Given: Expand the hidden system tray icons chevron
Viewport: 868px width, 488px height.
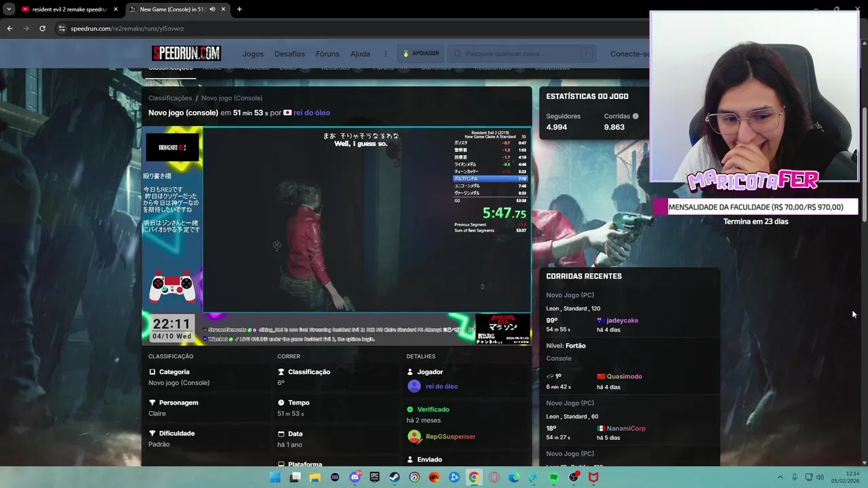Looking at the screenshot, I should point(780,477).
